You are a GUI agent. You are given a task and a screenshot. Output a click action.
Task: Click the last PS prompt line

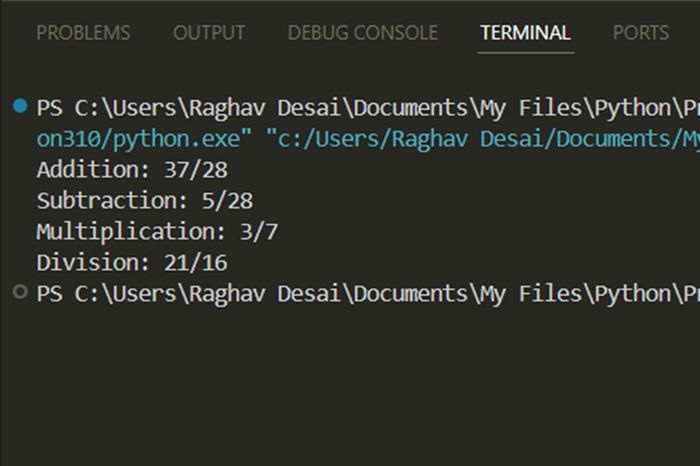[368, 294]
